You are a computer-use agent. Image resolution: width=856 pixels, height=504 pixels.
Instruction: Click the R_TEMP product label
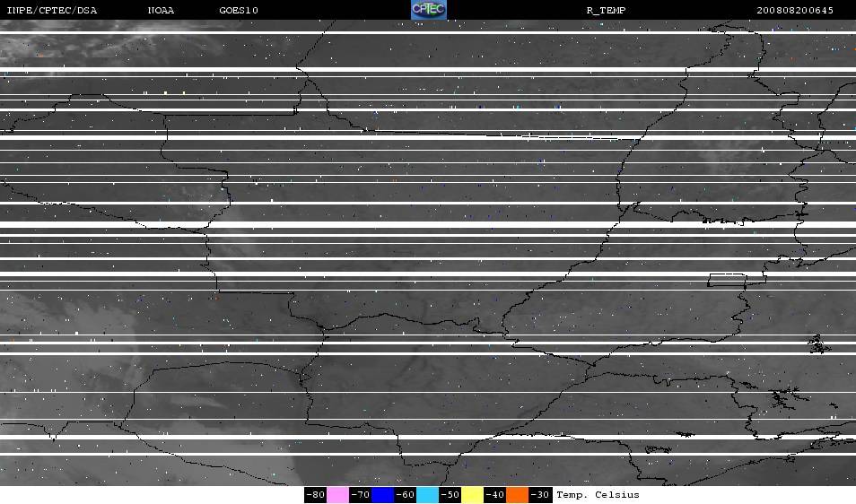[x=606, y=11]
